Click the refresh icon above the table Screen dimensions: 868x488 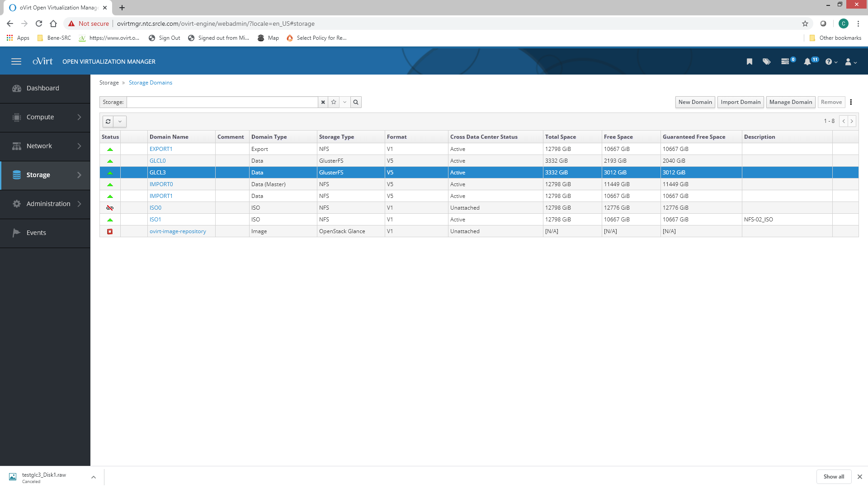108,121
